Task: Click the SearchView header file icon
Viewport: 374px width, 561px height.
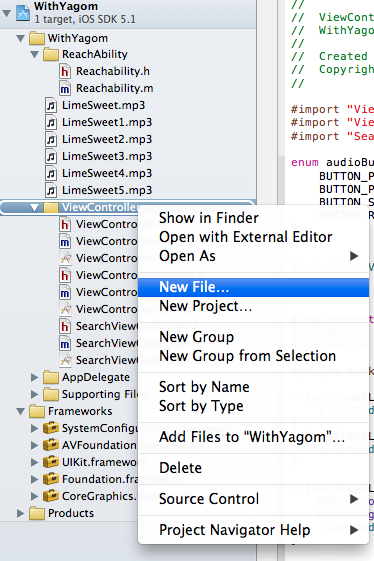Action: point(65,326)
